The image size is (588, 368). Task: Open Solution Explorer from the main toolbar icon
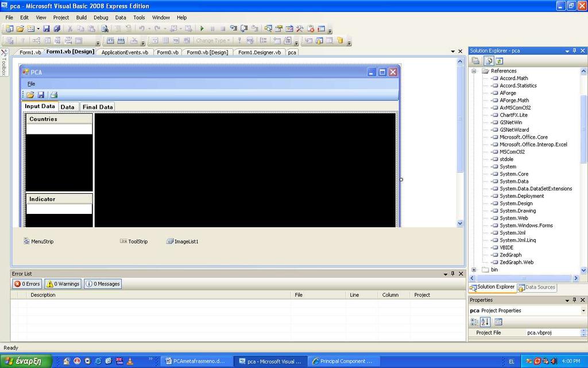coord(268,29)
